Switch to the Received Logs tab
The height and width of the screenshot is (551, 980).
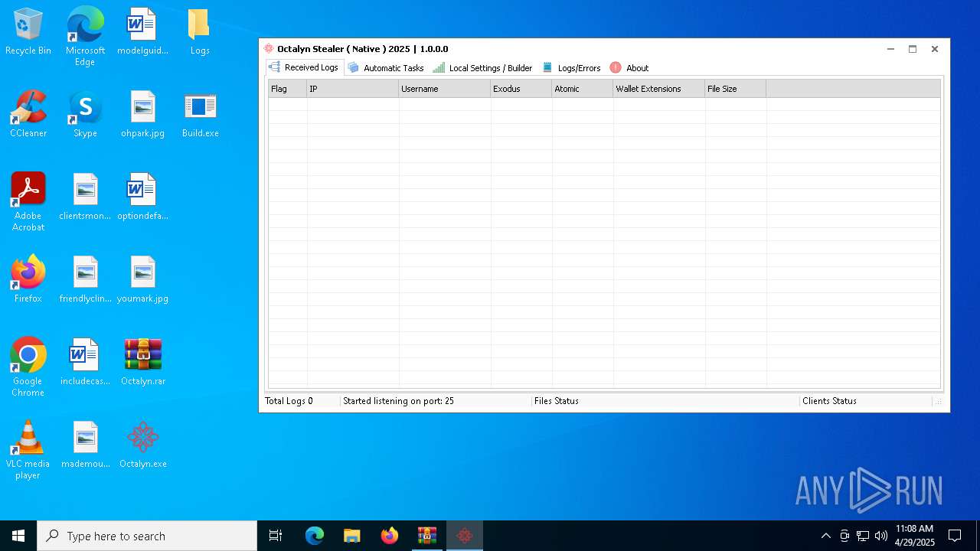click(x=305, y=67)
